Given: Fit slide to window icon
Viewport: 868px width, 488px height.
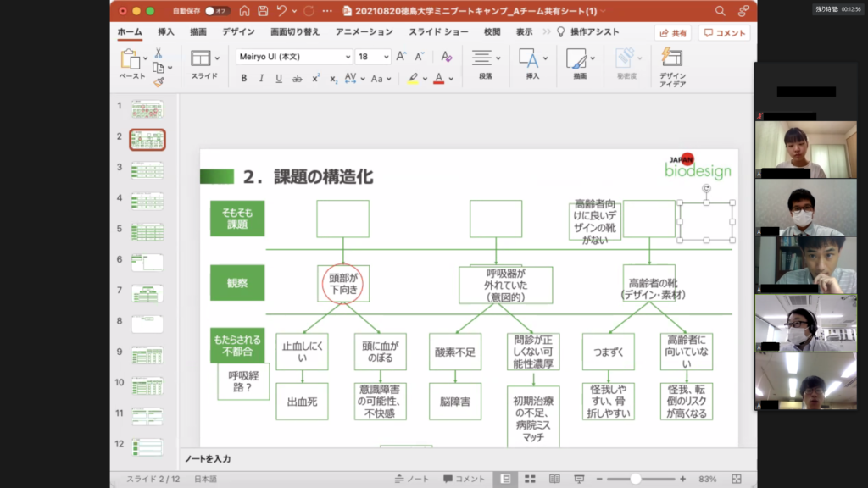Looking at the screenshot, I should coord(737,480).
